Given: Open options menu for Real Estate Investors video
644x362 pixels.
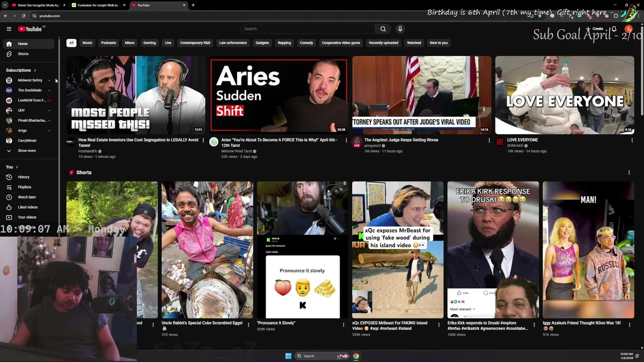Looking at the screenshot, I should click(x=203, y=141).
